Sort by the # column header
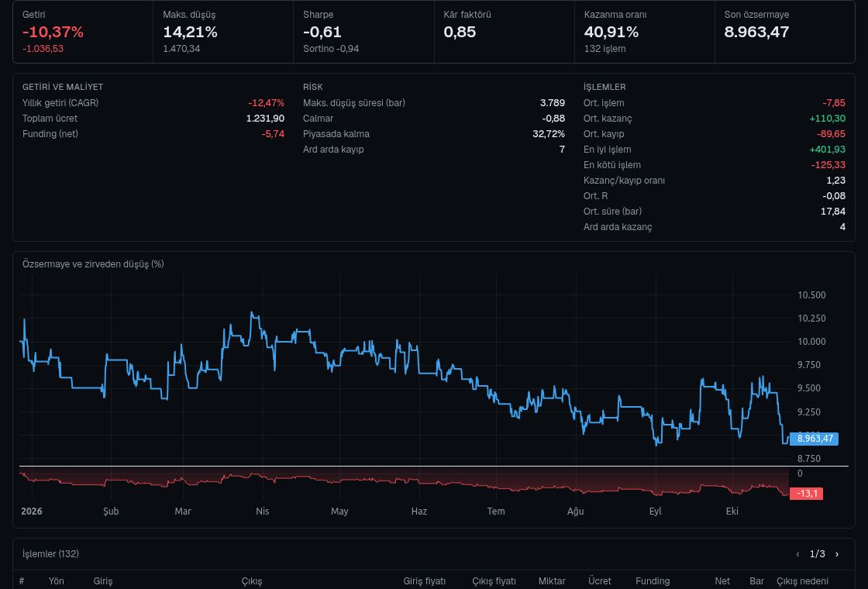 (x=22, y=581)
